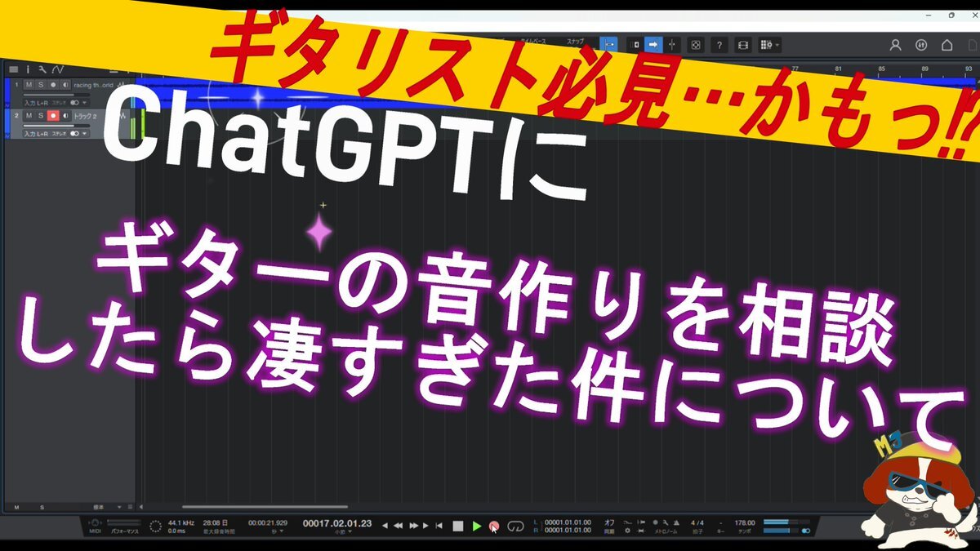Open the '小節' bars format dropdown
The width and height of the screenshot is (980, 551).
point(343,532)
